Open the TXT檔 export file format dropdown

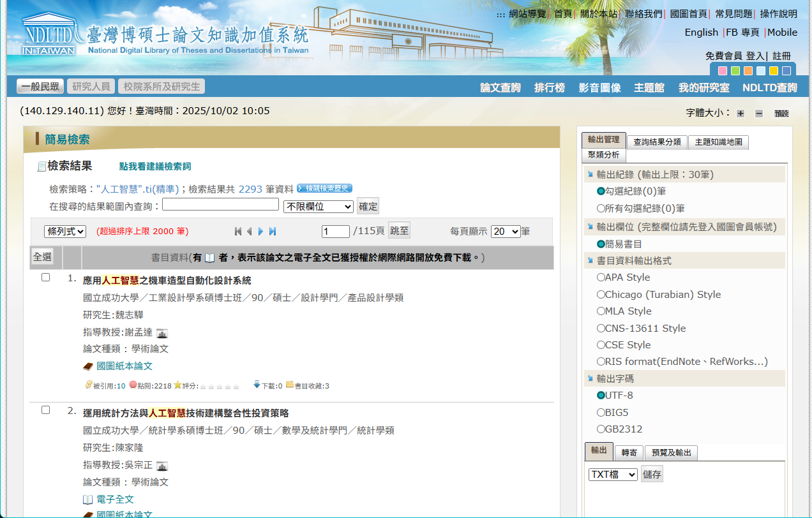[612, 473]
